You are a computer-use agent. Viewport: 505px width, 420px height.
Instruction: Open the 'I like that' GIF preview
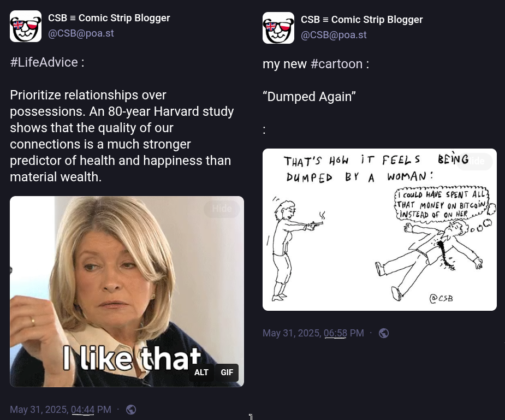[x=127, y=292]
